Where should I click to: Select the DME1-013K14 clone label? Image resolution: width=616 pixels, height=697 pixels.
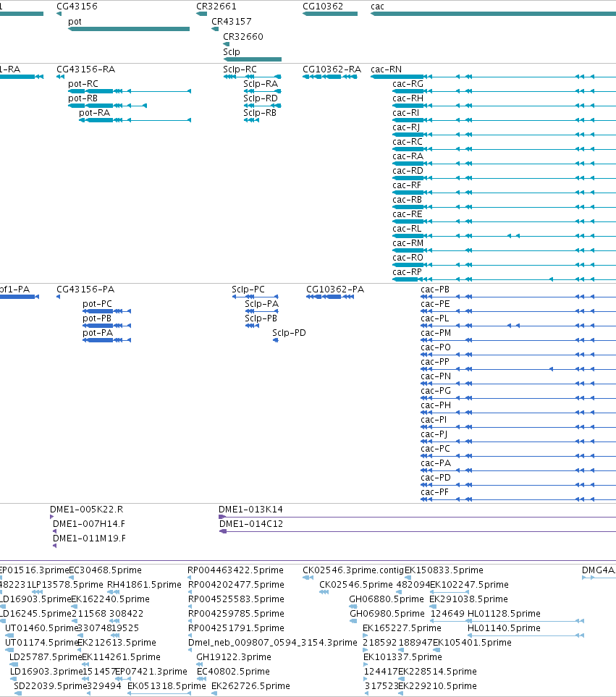point(250,510)
